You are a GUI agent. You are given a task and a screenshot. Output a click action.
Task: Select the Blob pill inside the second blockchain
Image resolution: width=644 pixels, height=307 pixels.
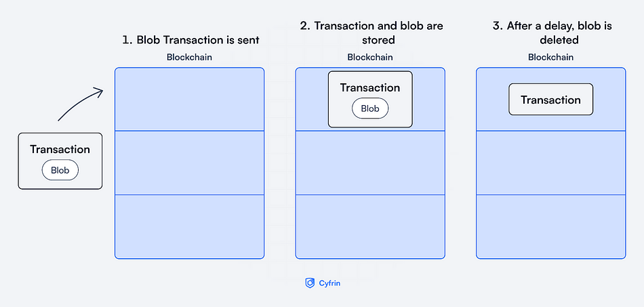coord(370,108)
